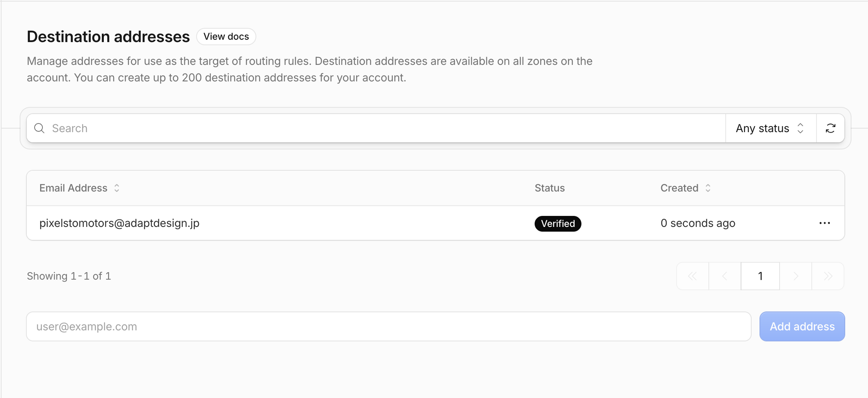Go to previous page arrow

click(725, 276)
